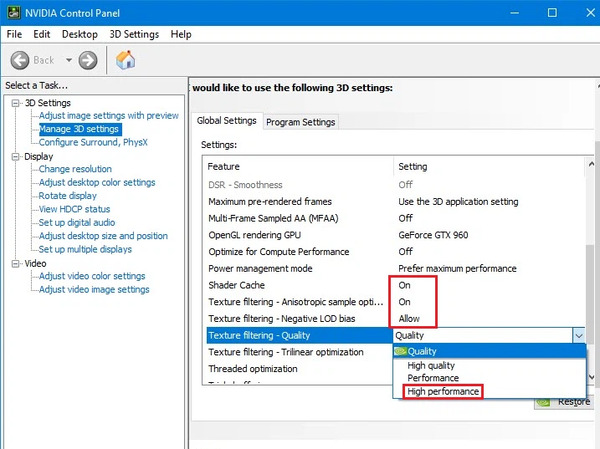The width and height of the screenshot is (600, 449).
Task: Click settings list scroll down arrow
Action: tap(591, 377)
